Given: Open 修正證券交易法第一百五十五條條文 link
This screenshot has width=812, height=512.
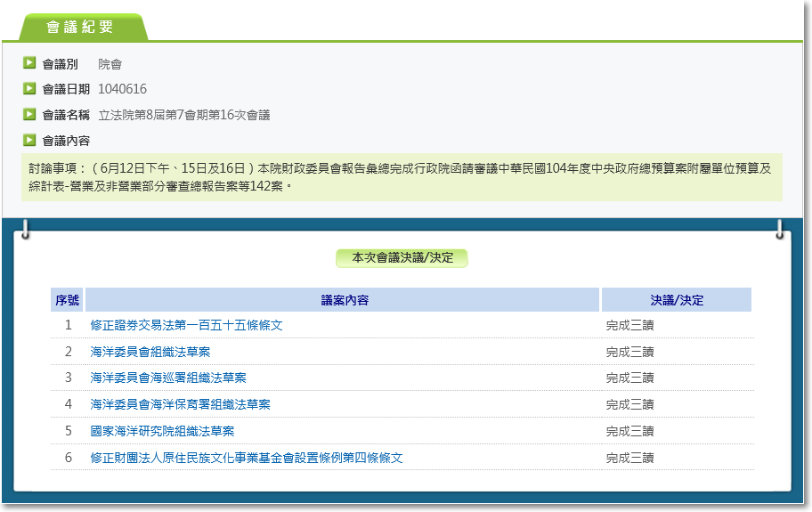Looking at the screenshot, I should [186, 326].
